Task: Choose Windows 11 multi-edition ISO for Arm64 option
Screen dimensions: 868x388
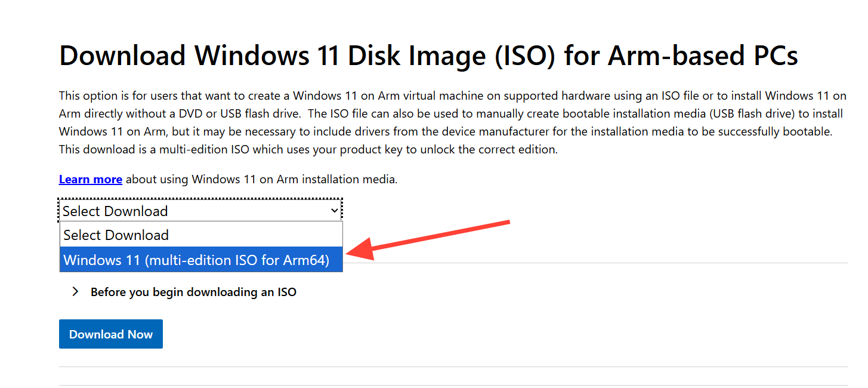Action: pos(196,260)
